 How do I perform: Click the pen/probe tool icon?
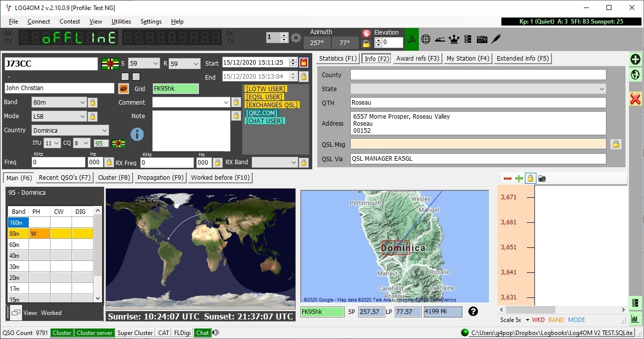(496, 39)
